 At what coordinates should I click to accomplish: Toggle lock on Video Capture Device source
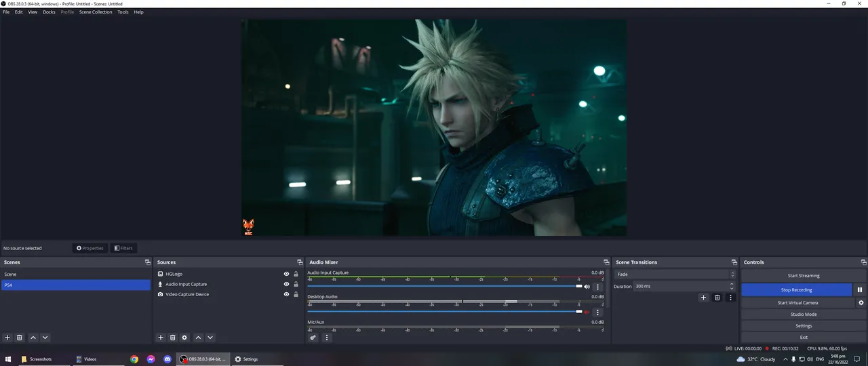coord(296,294)
